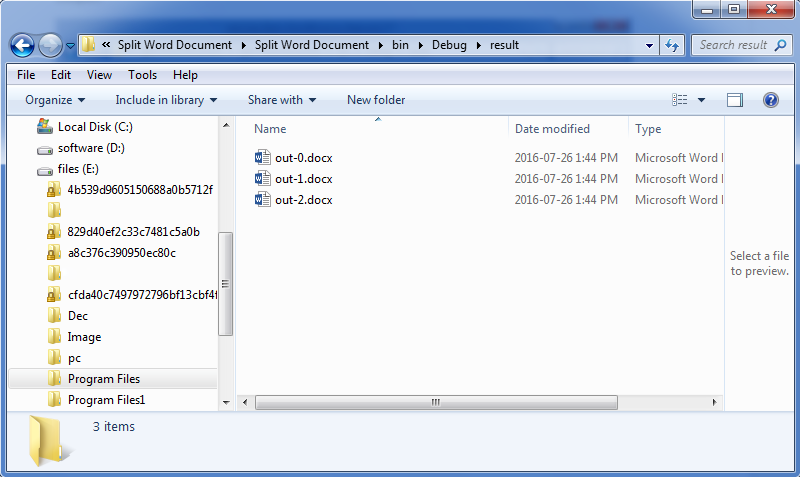Click the first Split Word Document breadcrumb
This screenshot has height=477, width=800.
point(175,45)
